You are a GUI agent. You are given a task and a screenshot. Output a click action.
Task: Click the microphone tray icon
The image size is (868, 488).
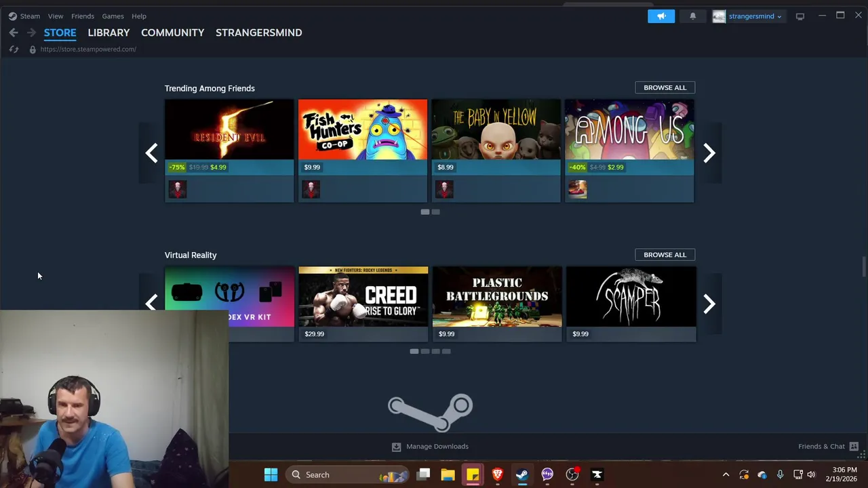(780, 475)
